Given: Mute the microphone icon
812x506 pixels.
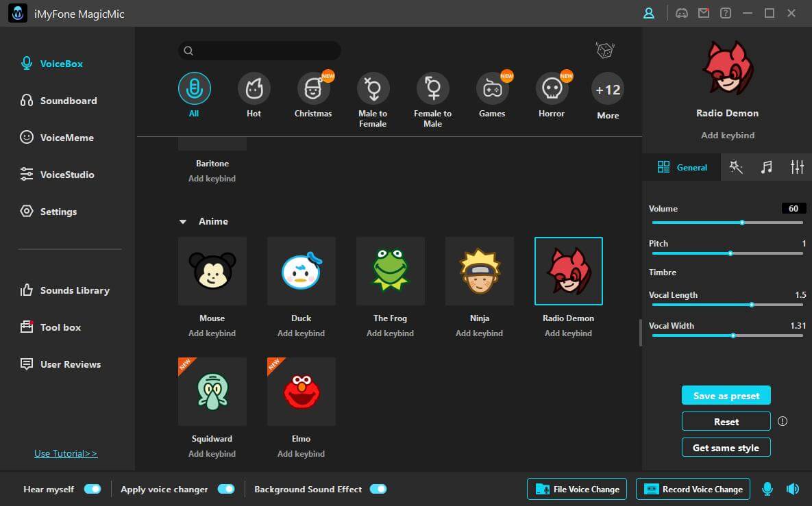Looking at the screenshot, I should click(x=767, y=488).
